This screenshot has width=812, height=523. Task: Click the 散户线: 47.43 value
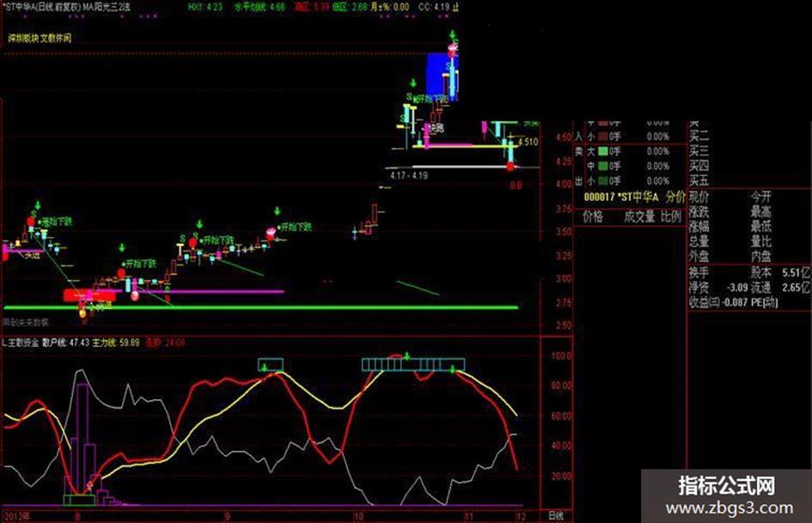click(66, 343)
